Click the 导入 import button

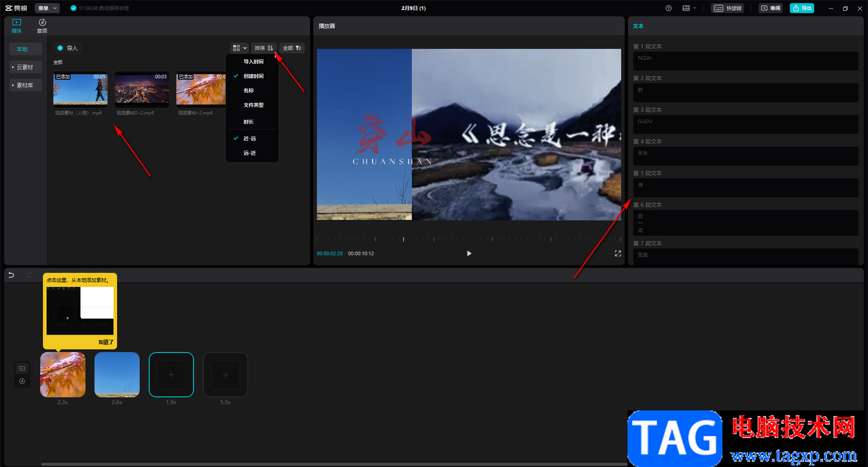(68, 48)
